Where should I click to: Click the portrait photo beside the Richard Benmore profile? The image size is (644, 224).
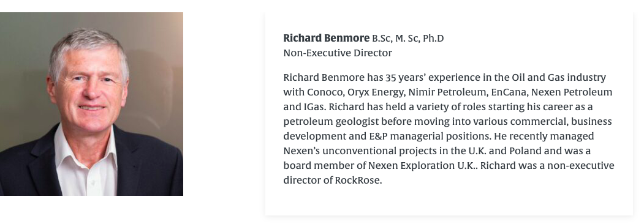click(91, 104)
